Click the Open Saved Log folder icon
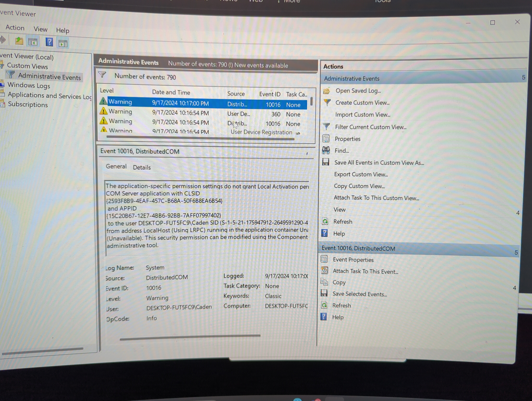Viewport: 532px width, 401px height. point(327,91)
